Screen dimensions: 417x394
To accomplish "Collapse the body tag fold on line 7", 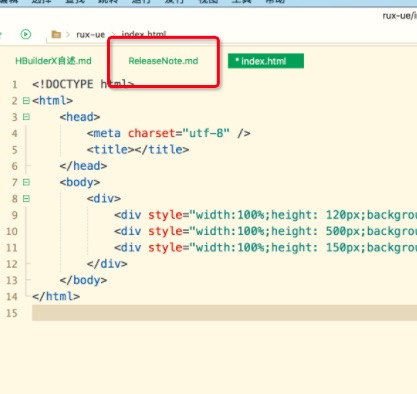I will 26,182.
